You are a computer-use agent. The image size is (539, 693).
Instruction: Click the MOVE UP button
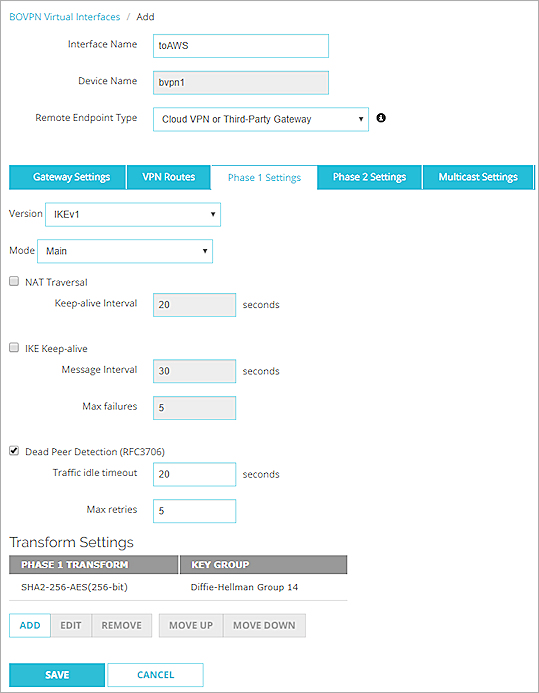pos(191,625)
